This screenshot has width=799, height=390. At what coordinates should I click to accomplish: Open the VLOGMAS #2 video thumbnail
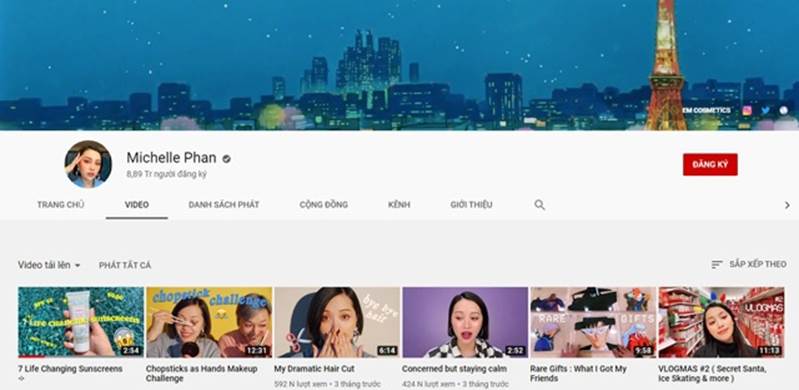coord(721,322)
